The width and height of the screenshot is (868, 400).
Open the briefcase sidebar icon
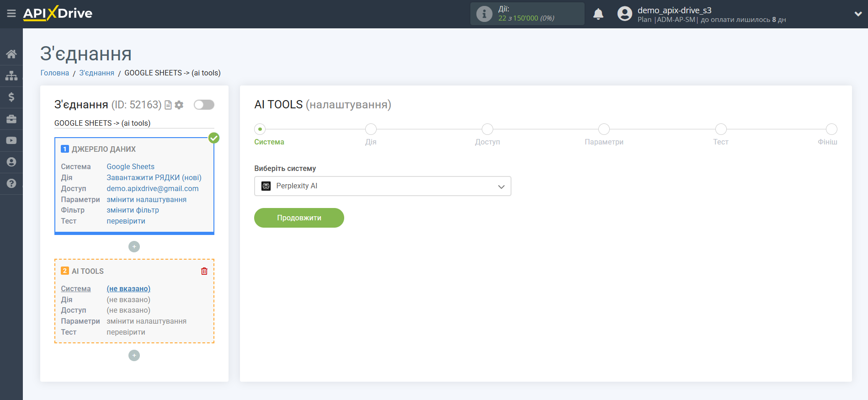pyautogui.click(x=11, y=119)
